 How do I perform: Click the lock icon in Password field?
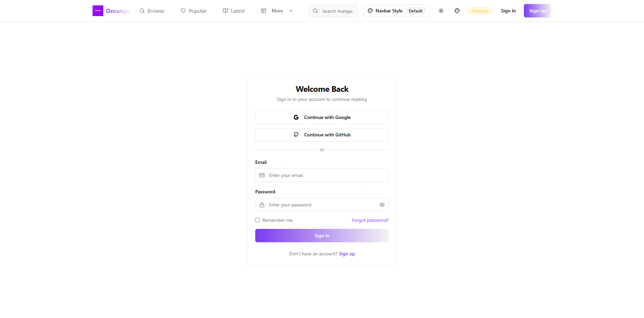click(x=262, y=205)
